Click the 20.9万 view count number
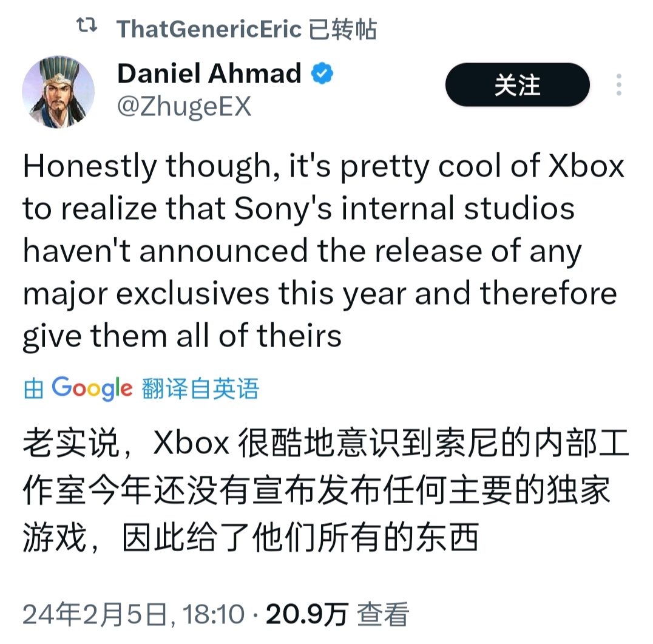The image size is (653, 644). tap(306, 615)
